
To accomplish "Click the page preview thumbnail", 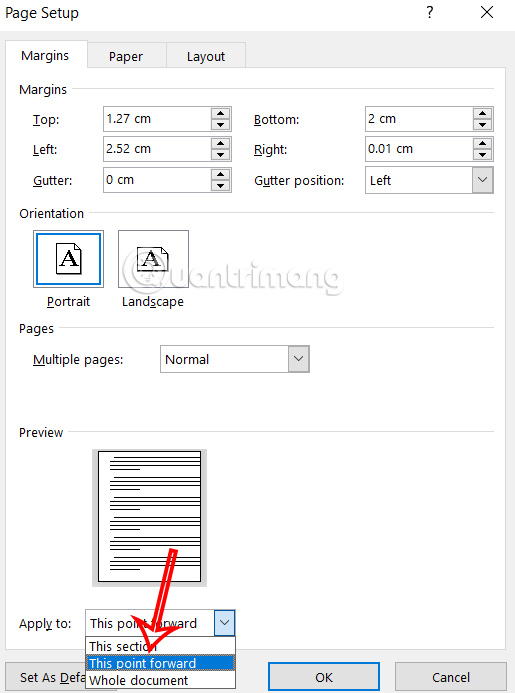I will tap(149, 517).
